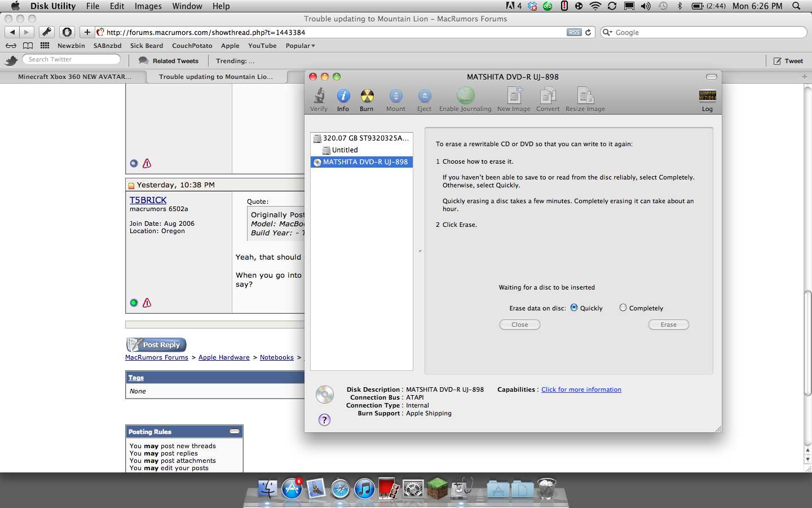This screenshot has height=508, width=812.
Task: Click the Safari scroll down arrow
Action: pos(807,459)
